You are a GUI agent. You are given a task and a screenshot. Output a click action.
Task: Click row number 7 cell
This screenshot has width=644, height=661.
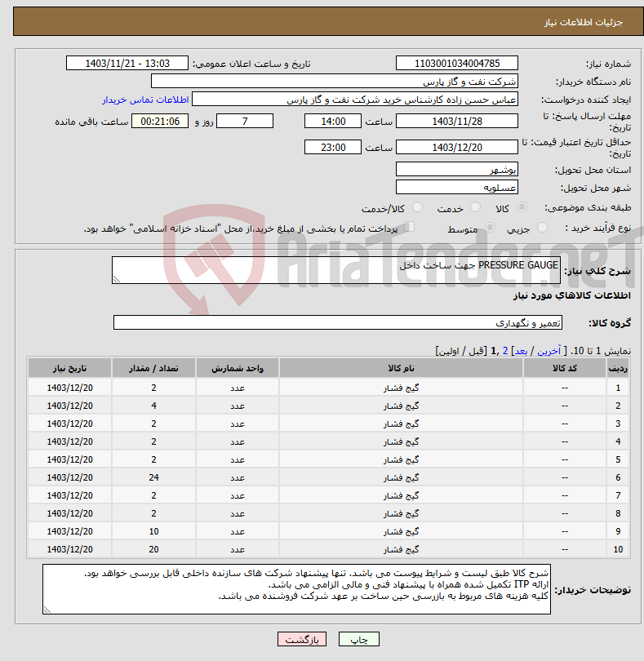618,495
